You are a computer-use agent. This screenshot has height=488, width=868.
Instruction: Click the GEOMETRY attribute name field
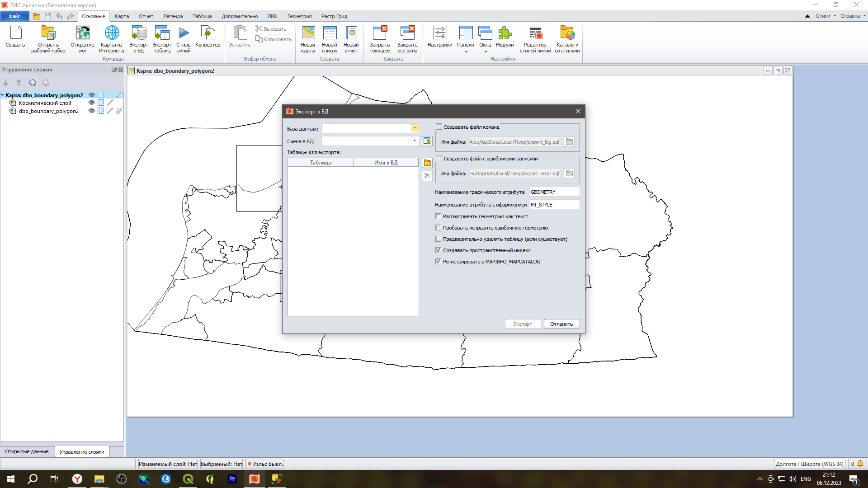click(x=554, y=192)
